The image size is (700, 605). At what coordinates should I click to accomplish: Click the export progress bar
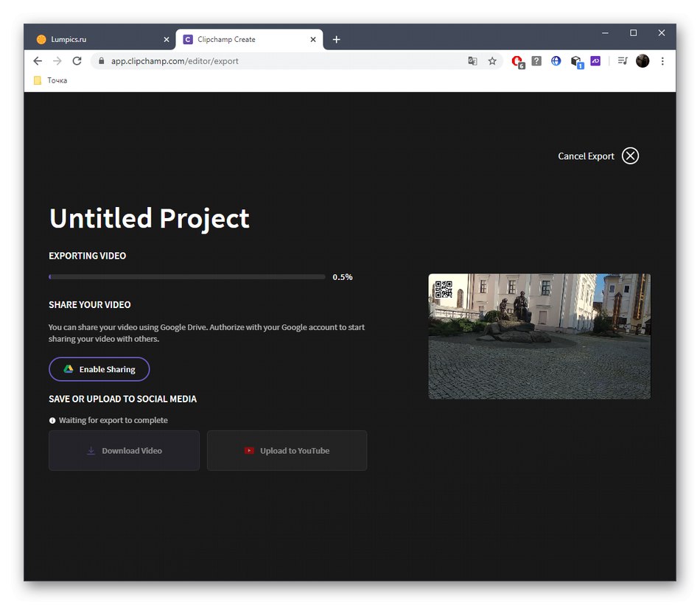click(x=187, y=277)
